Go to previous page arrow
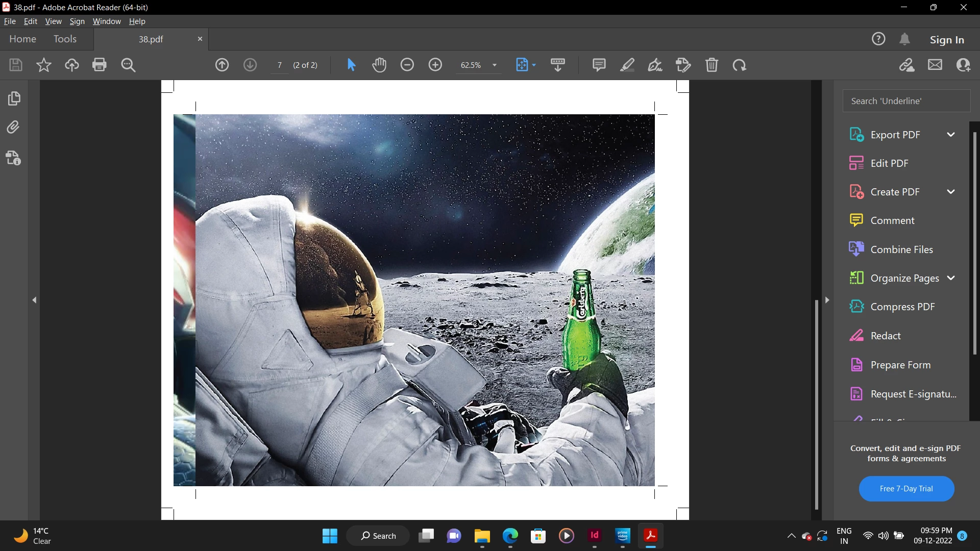 tap(222, 65)
